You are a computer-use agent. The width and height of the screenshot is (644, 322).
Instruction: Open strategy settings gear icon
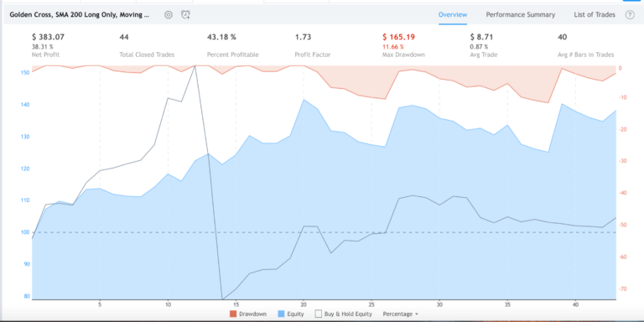169,15
